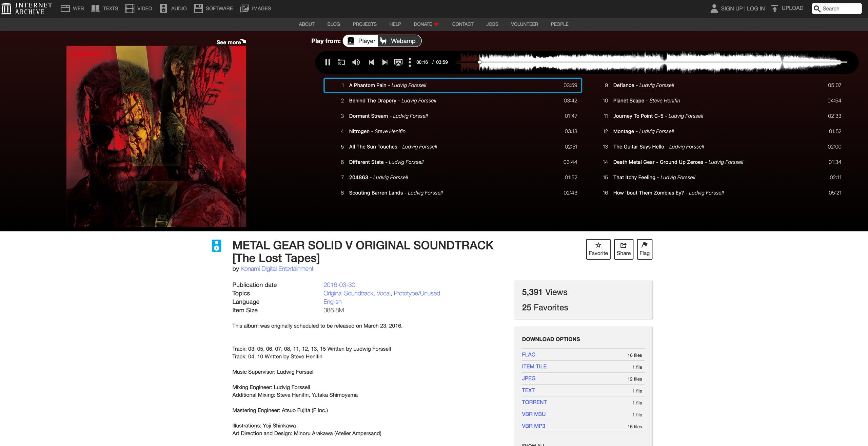Open the Texts section icon
The image size is (868, 446).
pyautogui.click(x=95, y=8)
